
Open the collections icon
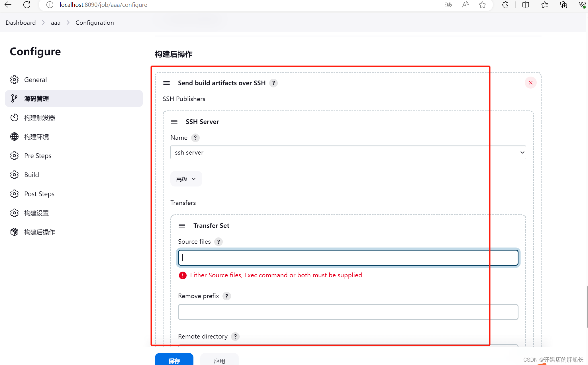coord(563,5)
